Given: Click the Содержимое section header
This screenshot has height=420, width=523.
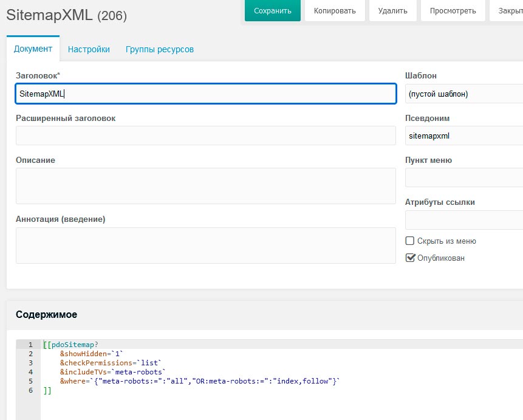Looking at the screenshot, I should pos(46,314).
